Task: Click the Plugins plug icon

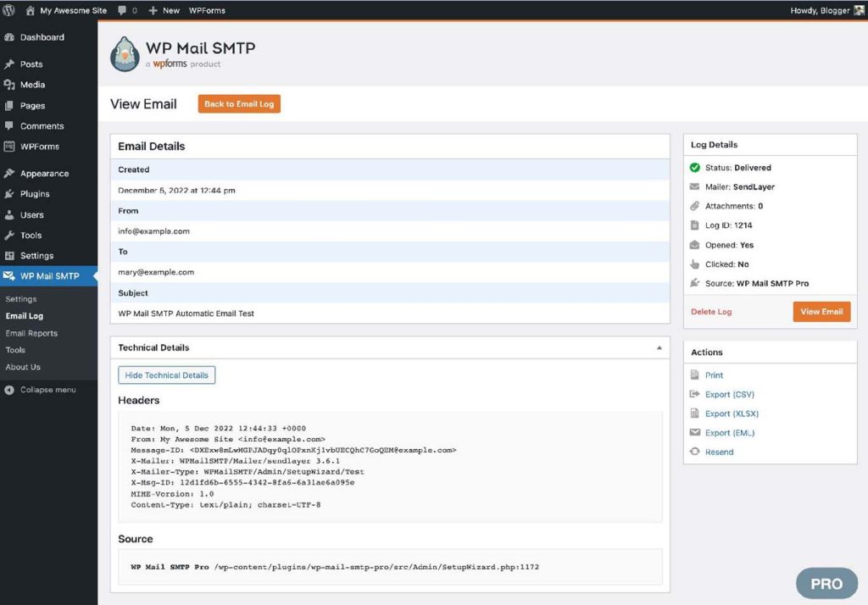Action: [x=8, y=194]
